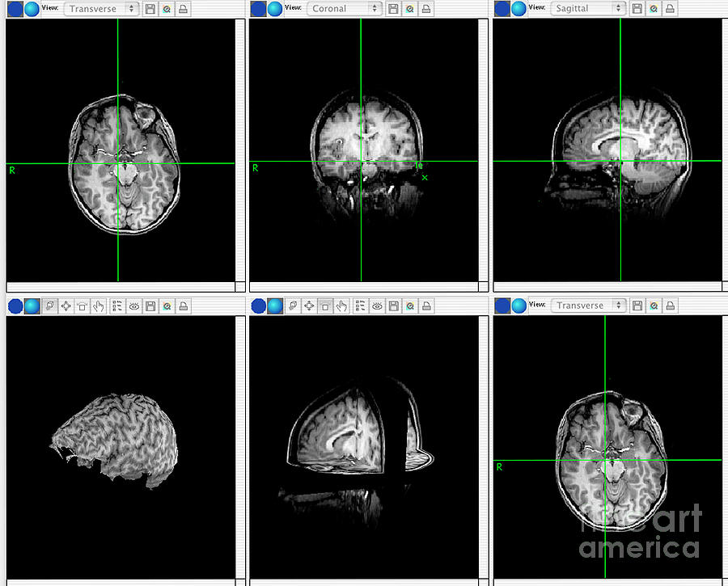
Task: Change the Sagittal dropdown to another view
Action: [x=588, y=8]
